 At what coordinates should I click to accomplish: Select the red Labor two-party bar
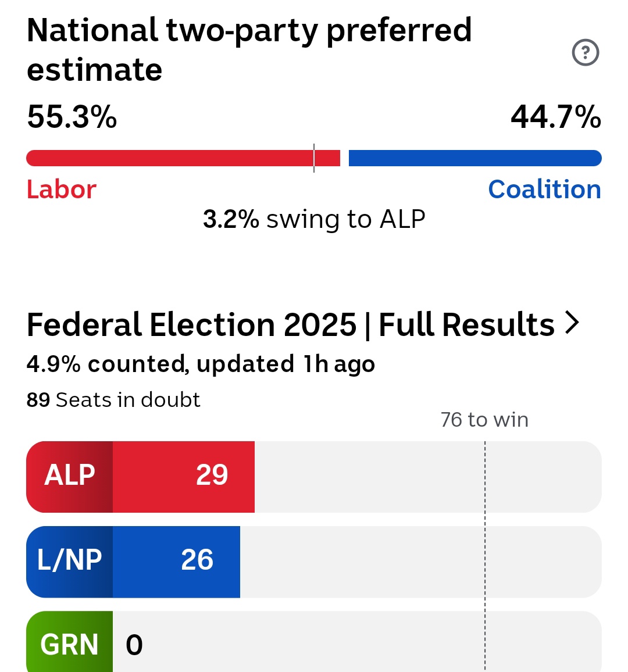pyautogui.click(x=183, y=158)
